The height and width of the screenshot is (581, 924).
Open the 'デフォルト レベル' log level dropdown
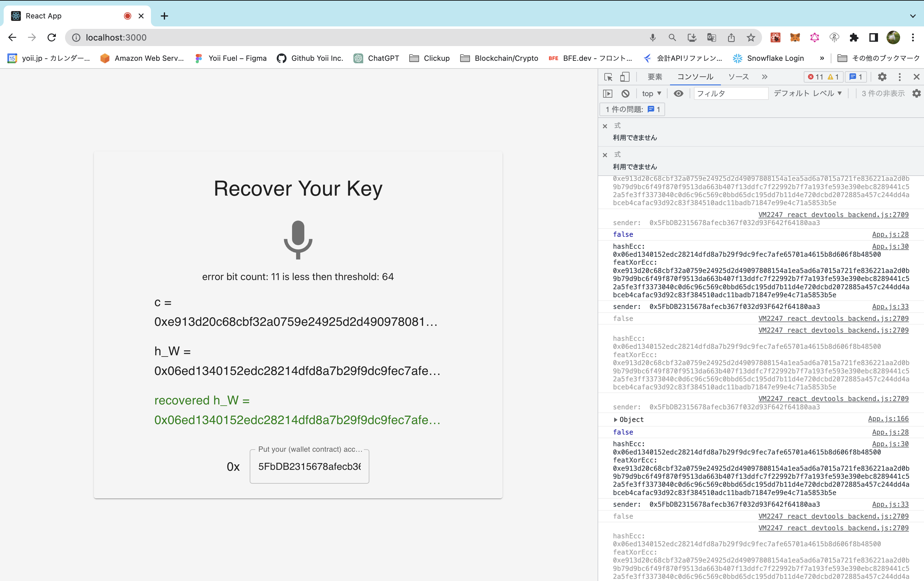(808, 94)
